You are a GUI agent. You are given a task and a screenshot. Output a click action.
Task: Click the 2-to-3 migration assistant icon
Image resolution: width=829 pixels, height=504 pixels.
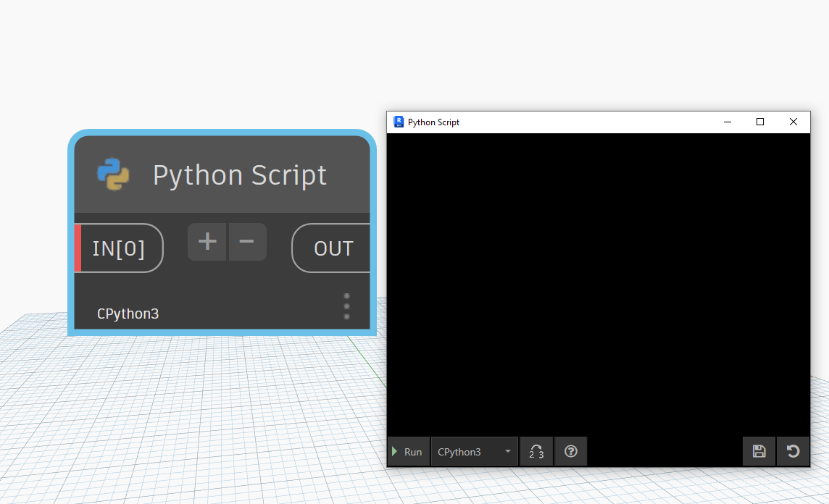[537, 452]
